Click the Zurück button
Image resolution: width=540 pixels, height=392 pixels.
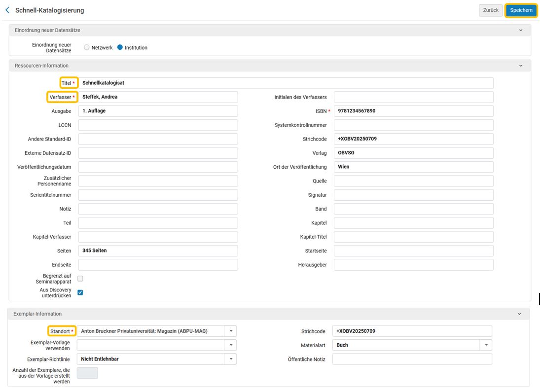[490, 10]
